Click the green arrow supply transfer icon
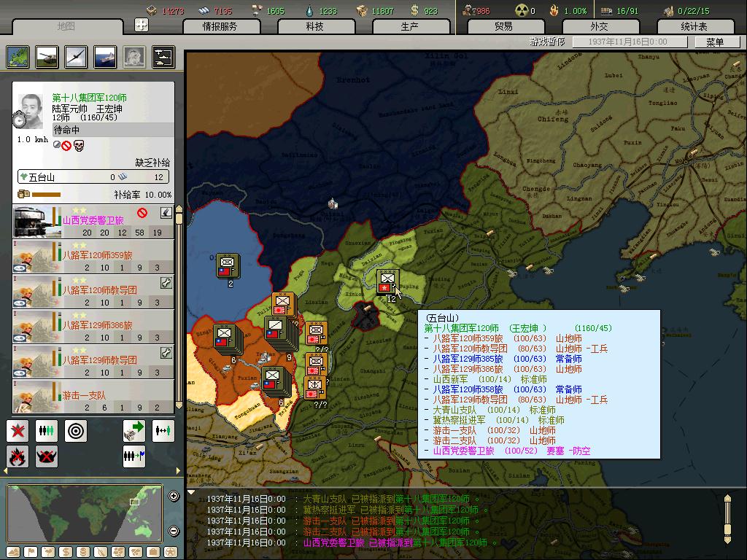Image resolution: width=747 pixels, height=560 pixels. point(133,431)
